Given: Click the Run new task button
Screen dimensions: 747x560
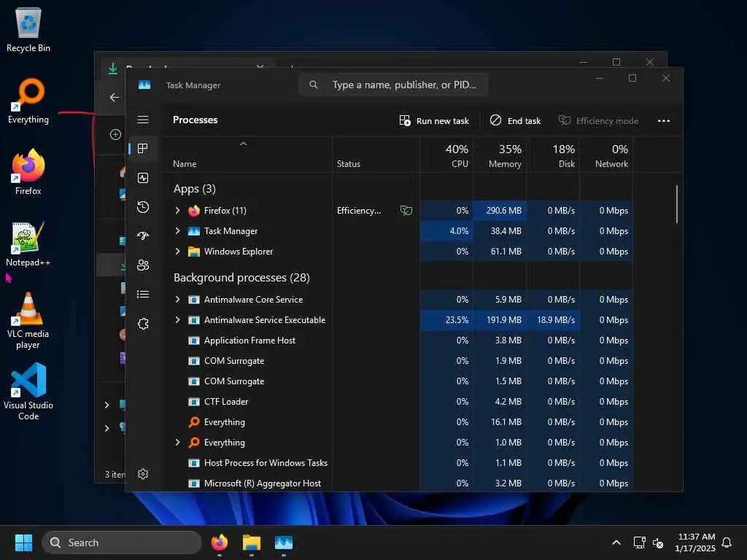Looking at the screenshot, I should (x=434, y=121).
